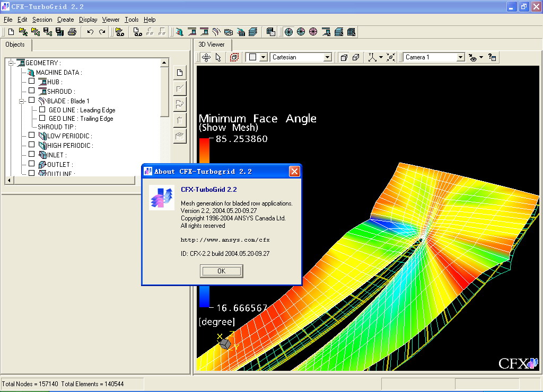Viewport: 543px width, 392px height.
Task: Collapse the GEOMETRY tree node
Action: point(11,63)
